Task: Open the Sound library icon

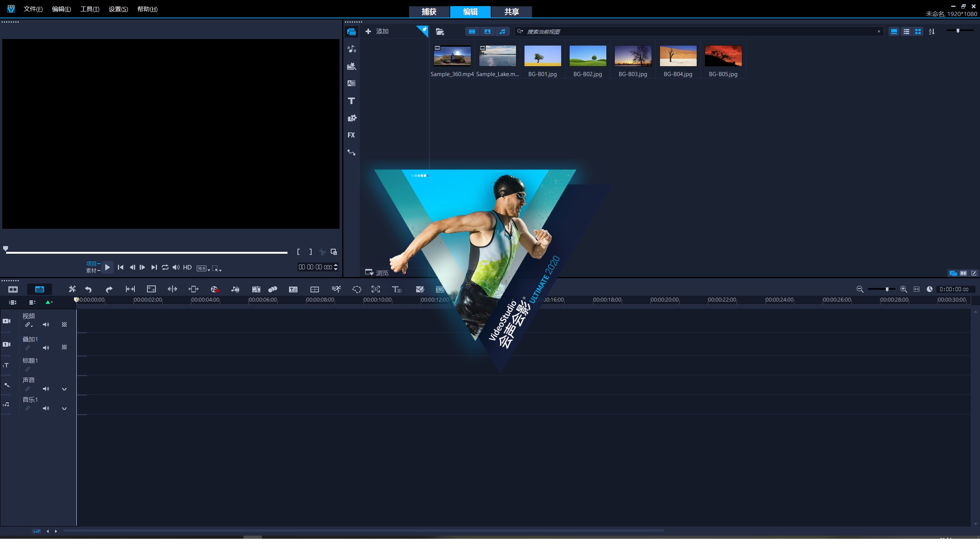Action: [351, 49]
